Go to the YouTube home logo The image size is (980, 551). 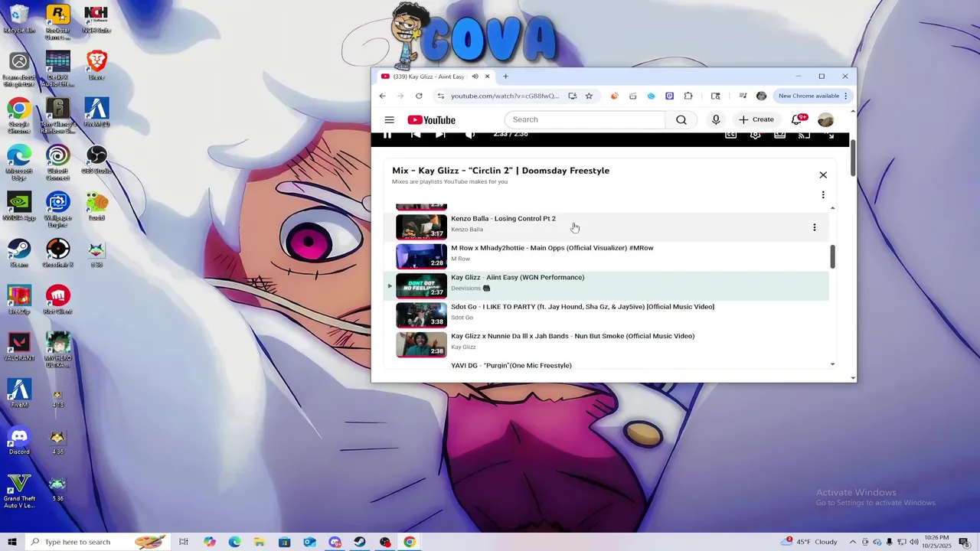(431, 120)
